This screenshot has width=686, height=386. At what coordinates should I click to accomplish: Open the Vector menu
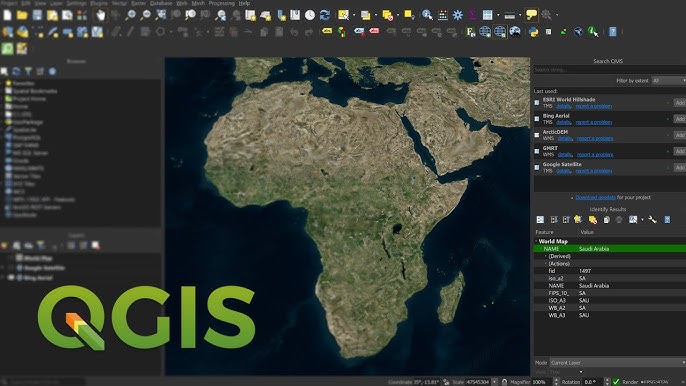119,3
